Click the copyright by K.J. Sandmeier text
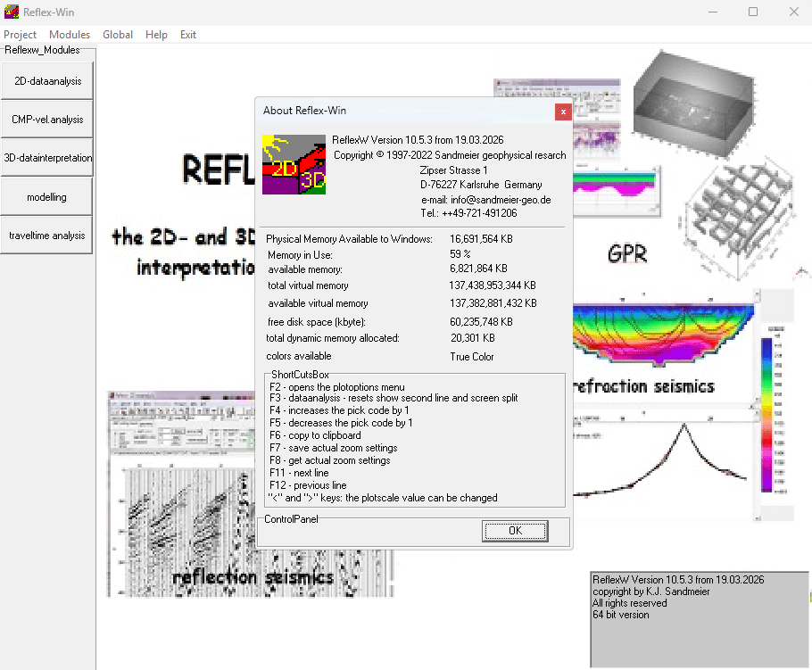Viewport: 812px width, 670px height. [x=651, y=591]
